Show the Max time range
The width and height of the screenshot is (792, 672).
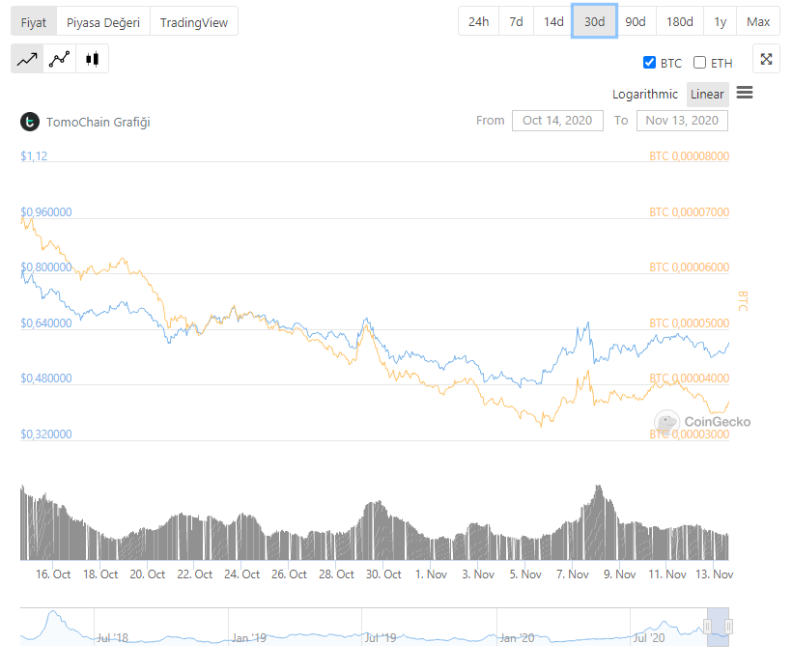pyautogui.click(x=758, y=21)
